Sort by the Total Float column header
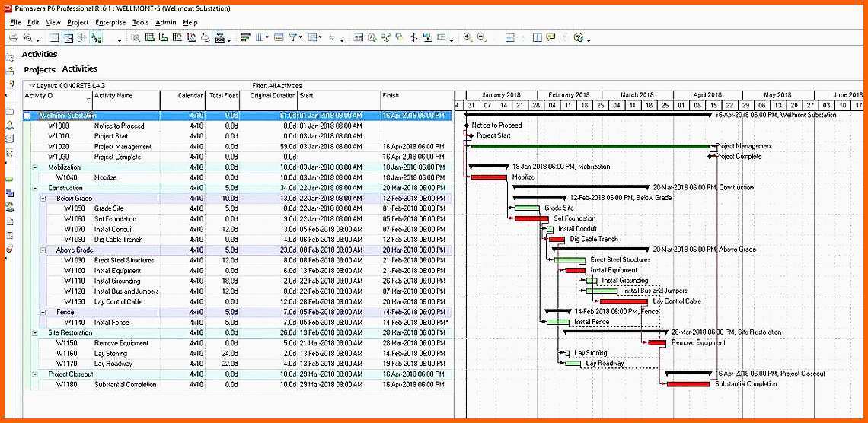The width and height of the screenshot is (868, 423). click(223, 96)
